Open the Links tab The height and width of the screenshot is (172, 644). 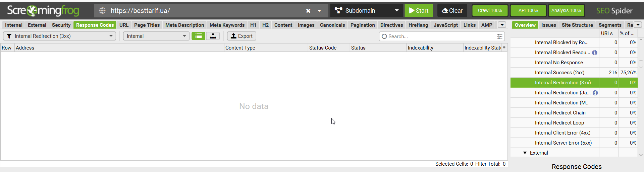coord(470,25)
